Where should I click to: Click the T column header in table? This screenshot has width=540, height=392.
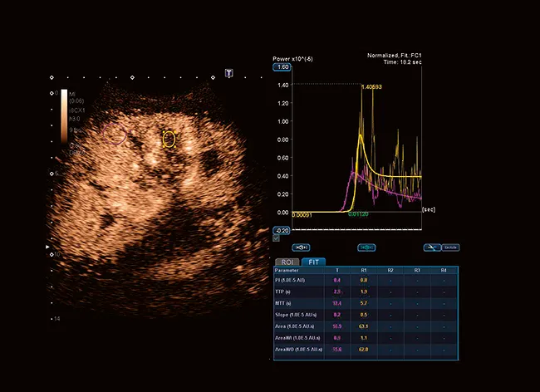[x=336, y=270]
